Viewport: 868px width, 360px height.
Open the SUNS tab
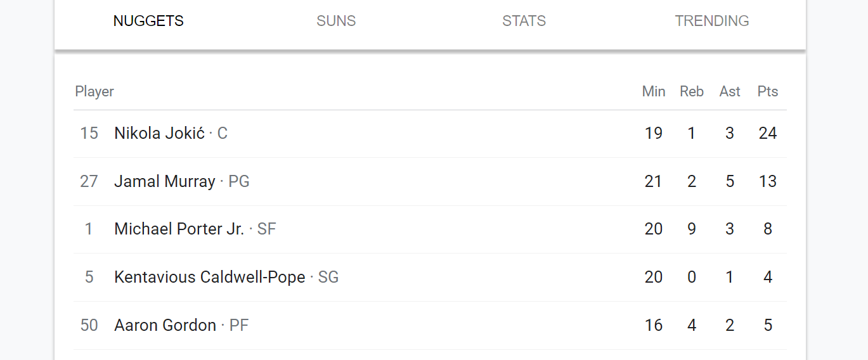pos(336,21)
